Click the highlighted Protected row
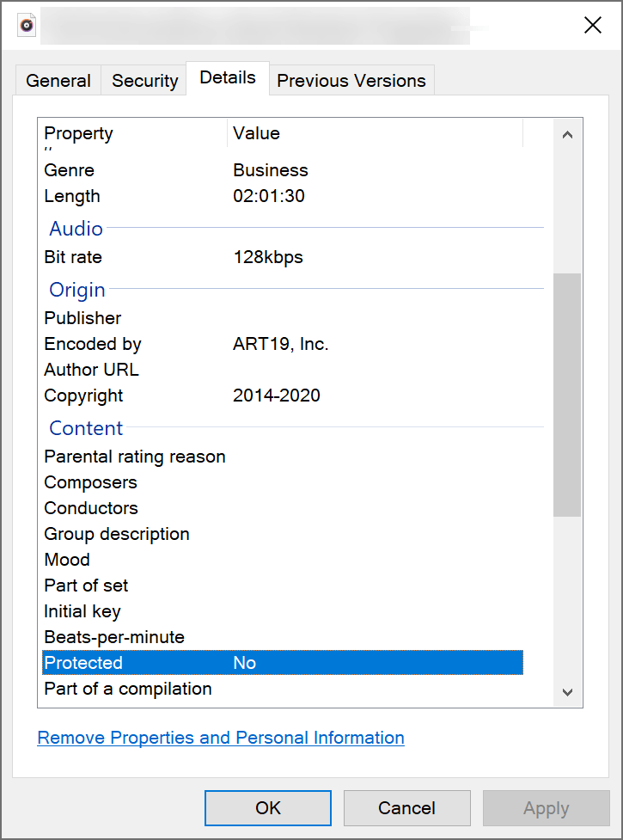Image resolution: width=623 pixels, height=840 pixels. [x=283, y=663]
